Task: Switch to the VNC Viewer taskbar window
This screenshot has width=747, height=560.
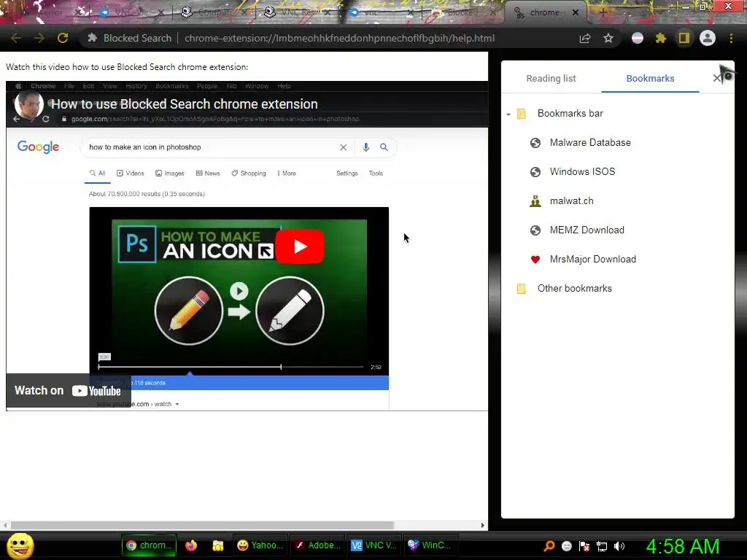Action: tap(374, 545)
